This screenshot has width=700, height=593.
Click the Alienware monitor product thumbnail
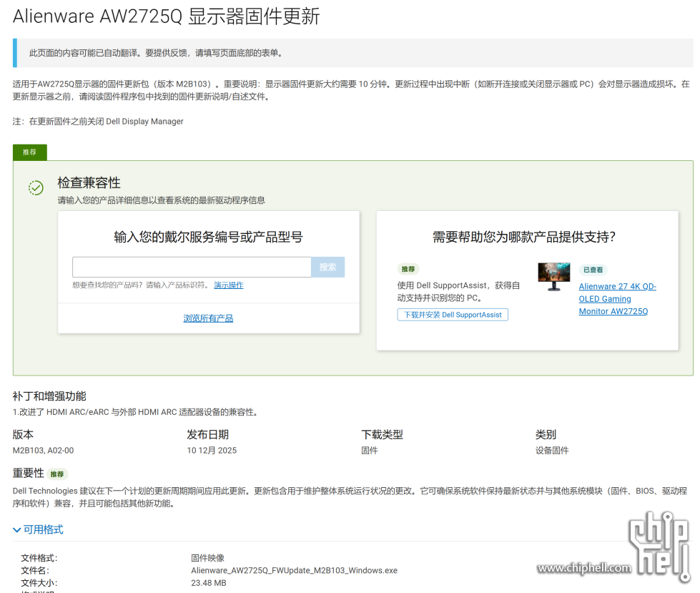pos(553,277)
